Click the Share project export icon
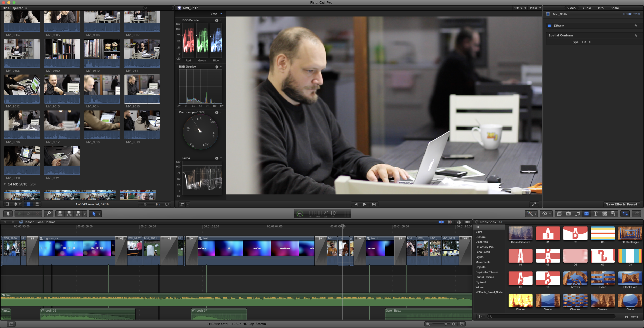This screenshot has width=644, height=328. pos(636,214)
